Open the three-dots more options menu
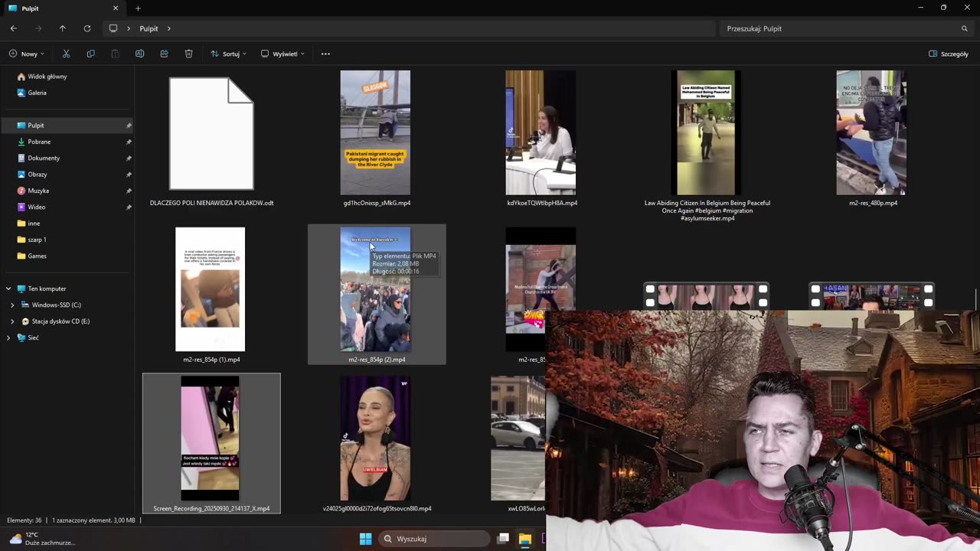Image resolution: width=980 pixels, height=551 pixels. point(325,54)
